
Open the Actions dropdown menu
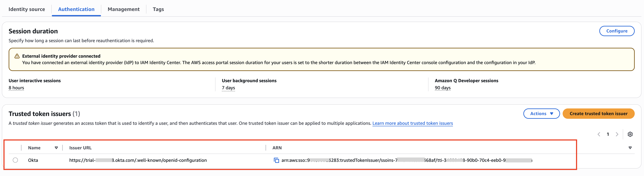pos(541,114)
